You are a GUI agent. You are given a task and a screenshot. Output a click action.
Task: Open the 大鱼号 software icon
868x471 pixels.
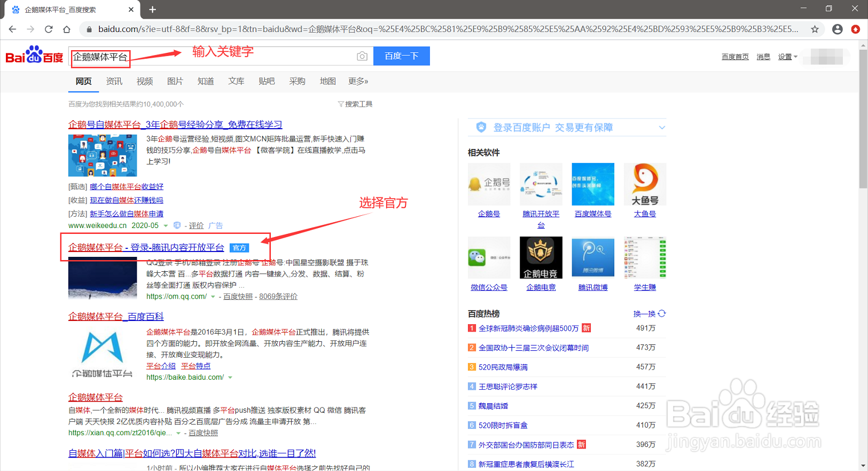point(645,184)
